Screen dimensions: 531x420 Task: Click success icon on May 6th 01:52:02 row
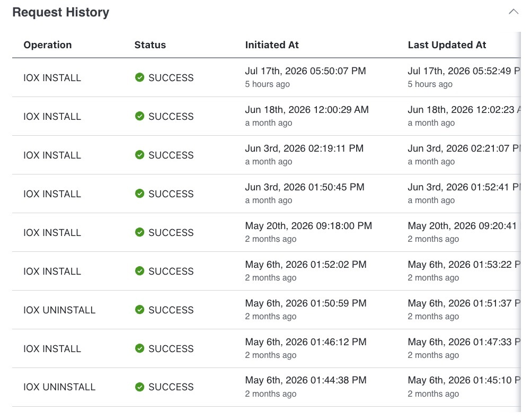[x=139, y=271]
